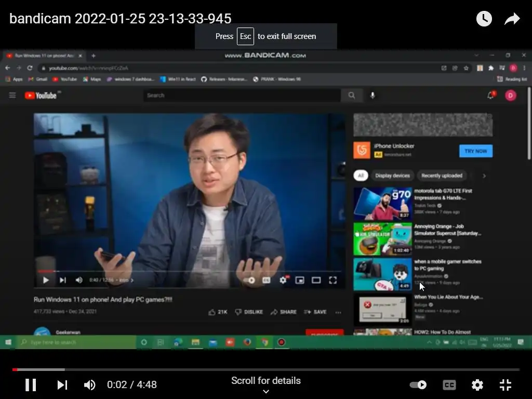532x399 pixels.
Task: Play the inner Geekerwan video
Action: [46, 280]
